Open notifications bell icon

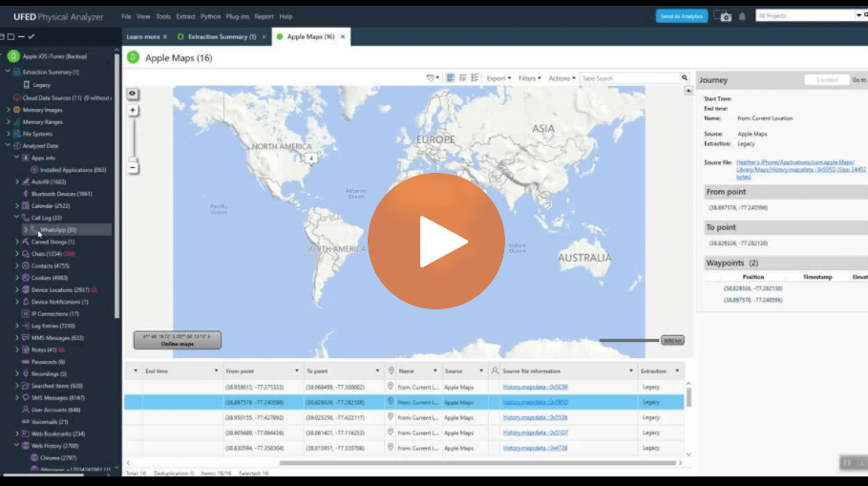[x=742, y=16]
